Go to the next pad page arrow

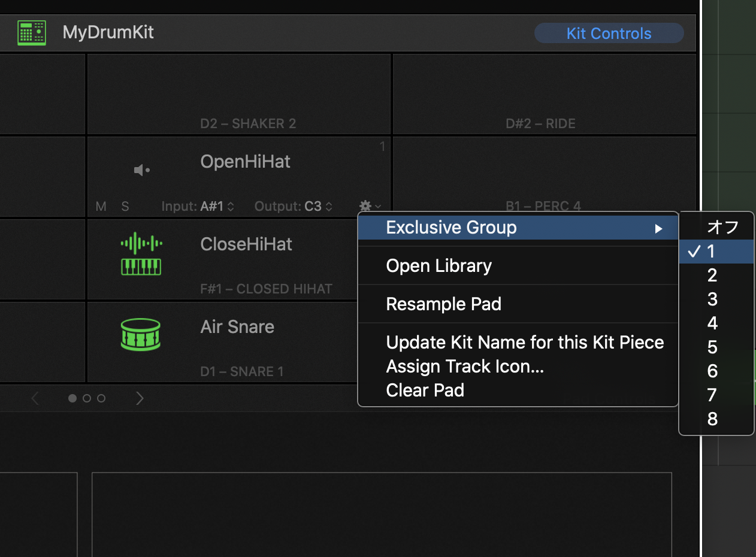pyautogui.click(x=140, y=398)
